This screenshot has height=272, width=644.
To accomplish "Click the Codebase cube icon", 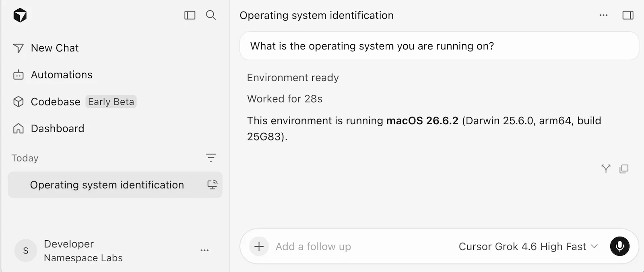I will [x=19, y=102].
